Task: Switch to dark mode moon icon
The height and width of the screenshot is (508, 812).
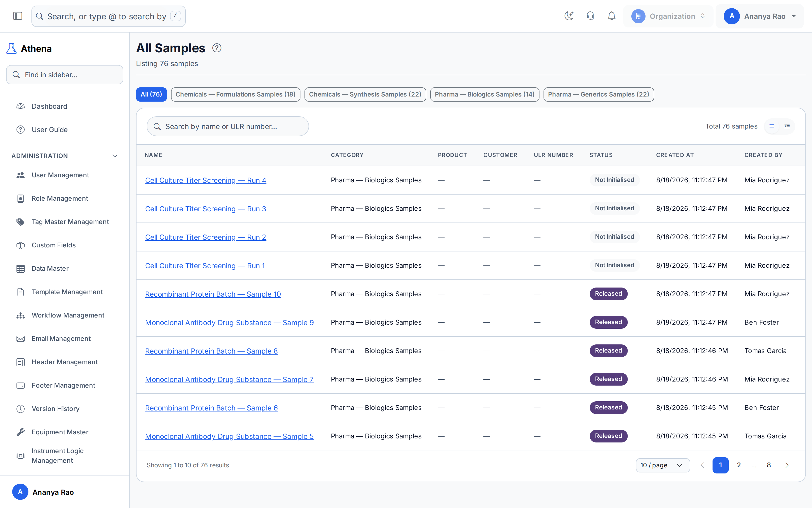Action: (x=569, y=16)
